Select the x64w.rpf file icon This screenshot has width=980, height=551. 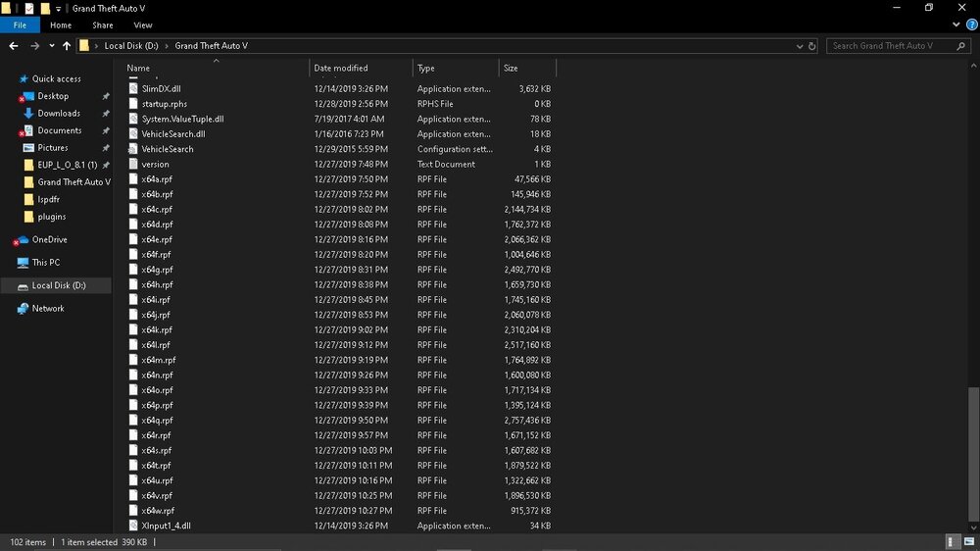pyautogui.click(x=133, y=511)
